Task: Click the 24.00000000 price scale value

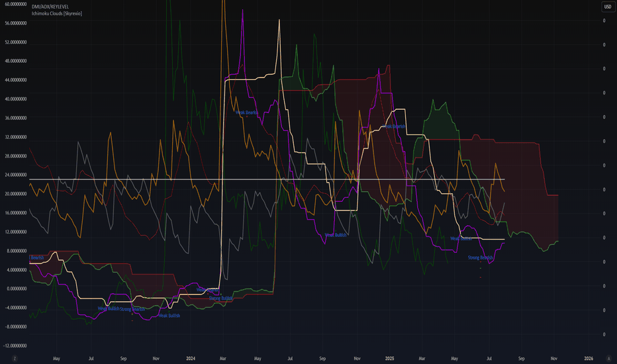Action: (x=16, y=175)
